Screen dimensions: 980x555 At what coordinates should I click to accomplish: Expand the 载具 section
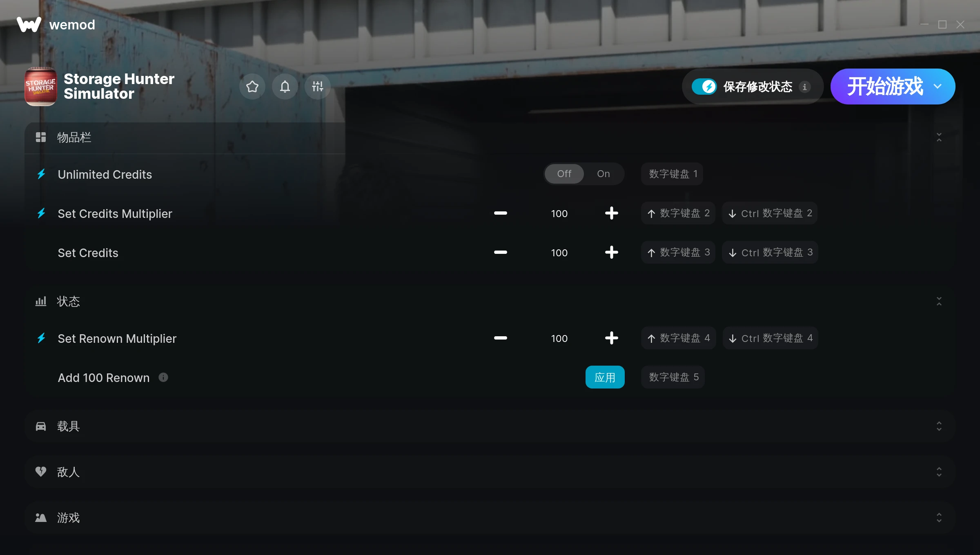click(x=490, y=425)
